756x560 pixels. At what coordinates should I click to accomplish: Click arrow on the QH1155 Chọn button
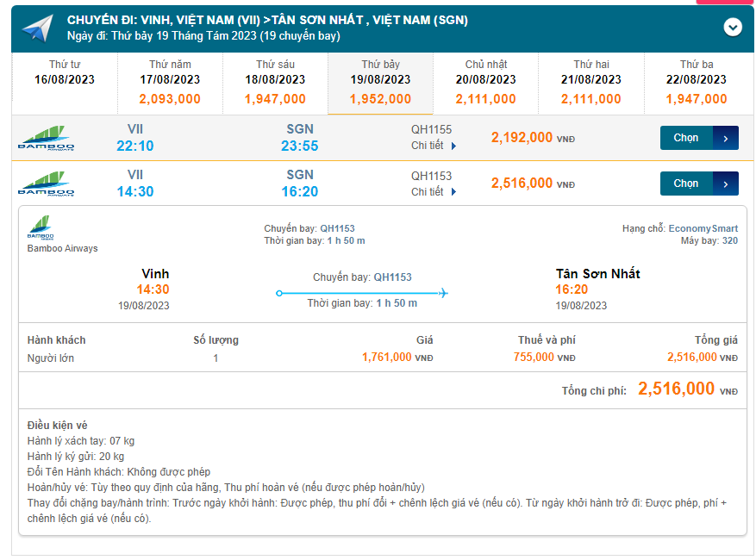point(726,138)
